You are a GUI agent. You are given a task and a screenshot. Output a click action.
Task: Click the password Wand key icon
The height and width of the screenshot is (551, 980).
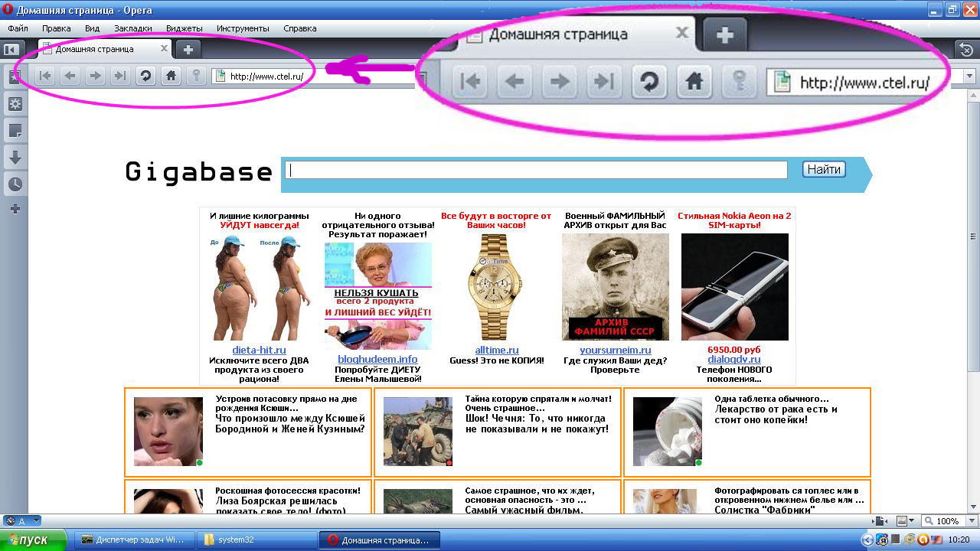pos(197,76)
